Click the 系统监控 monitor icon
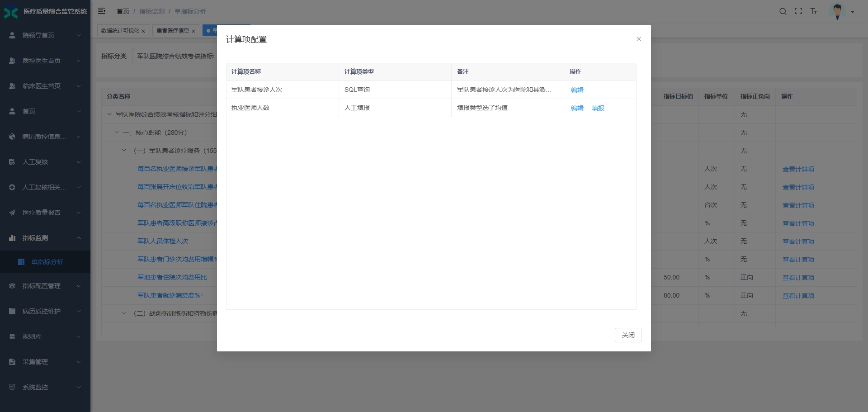The width and height of the screenshot is (868, 412). (12, 387)
